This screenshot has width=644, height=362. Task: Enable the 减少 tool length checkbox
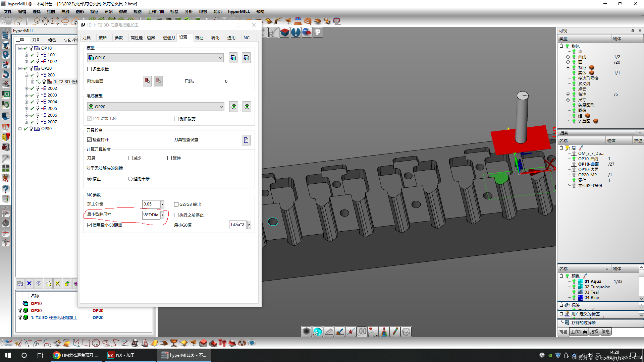[130, 158]
